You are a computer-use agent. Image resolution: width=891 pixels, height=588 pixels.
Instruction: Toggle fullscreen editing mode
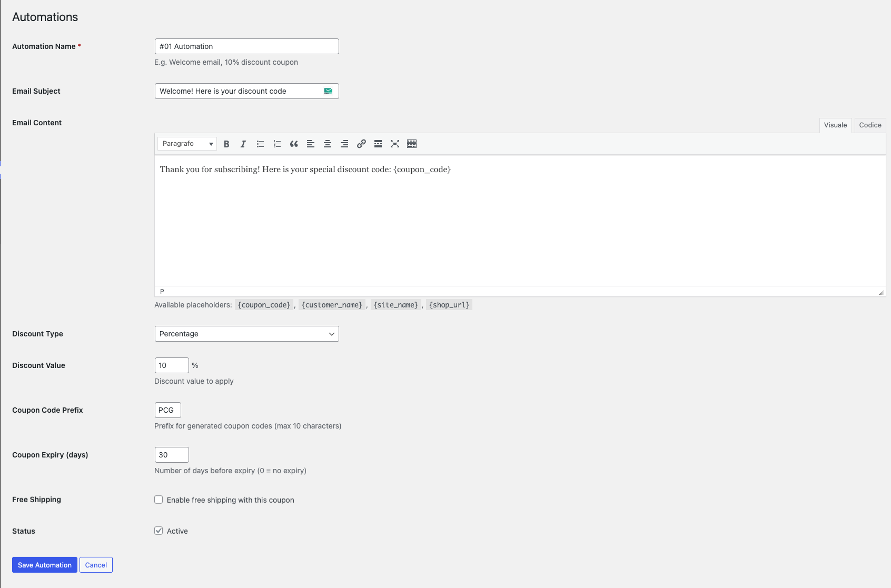pos(395,144)
